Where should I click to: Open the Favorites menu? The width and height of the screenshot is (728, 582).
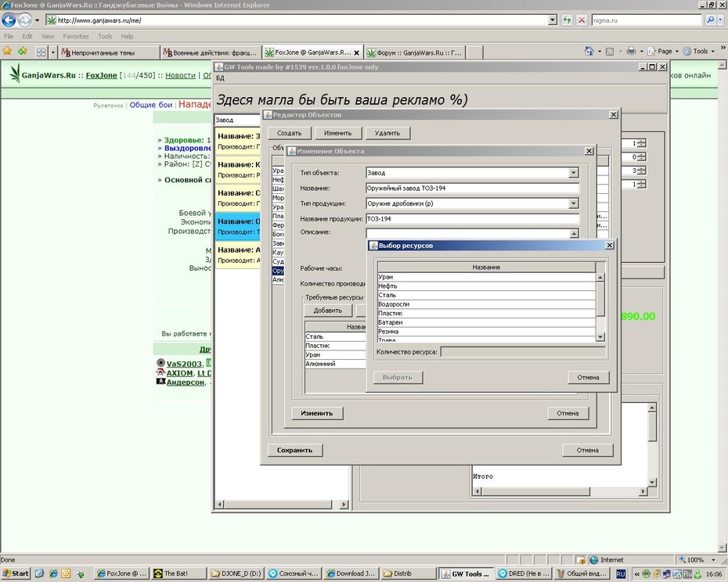coord(76,36)
